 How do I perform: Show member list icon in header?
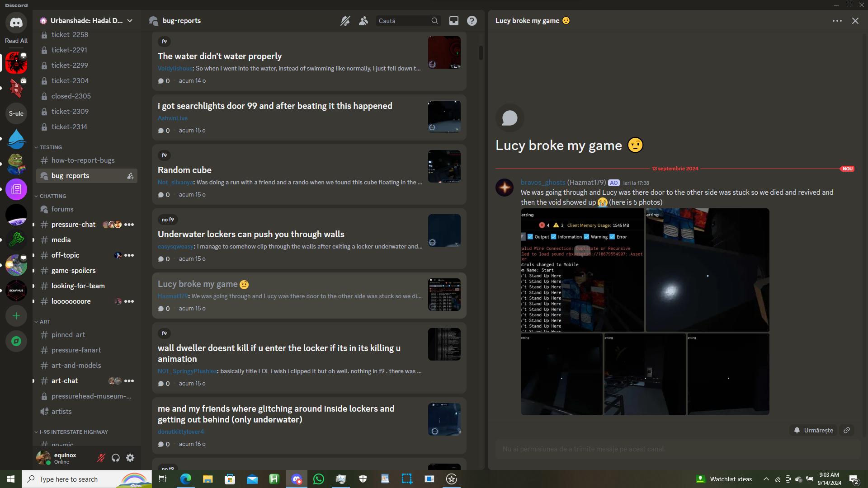pyautogui.click(x=363, y=21)
